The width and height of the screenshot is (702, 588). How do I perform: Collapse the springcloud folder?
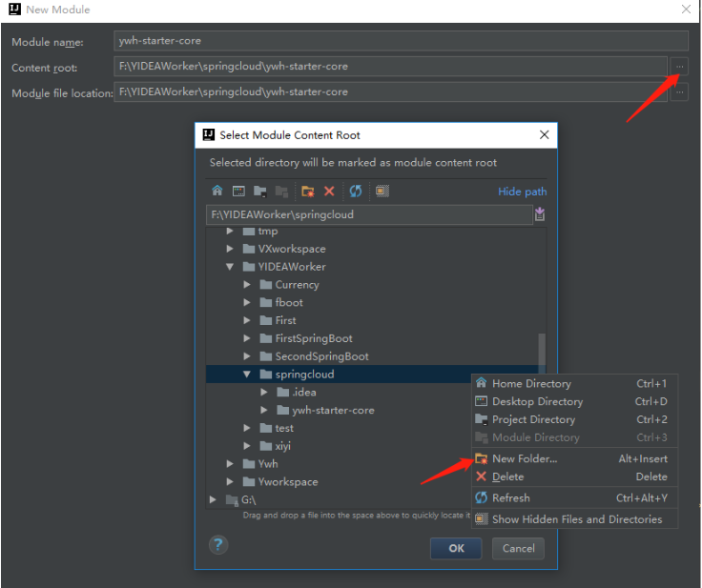click(247, 375)
